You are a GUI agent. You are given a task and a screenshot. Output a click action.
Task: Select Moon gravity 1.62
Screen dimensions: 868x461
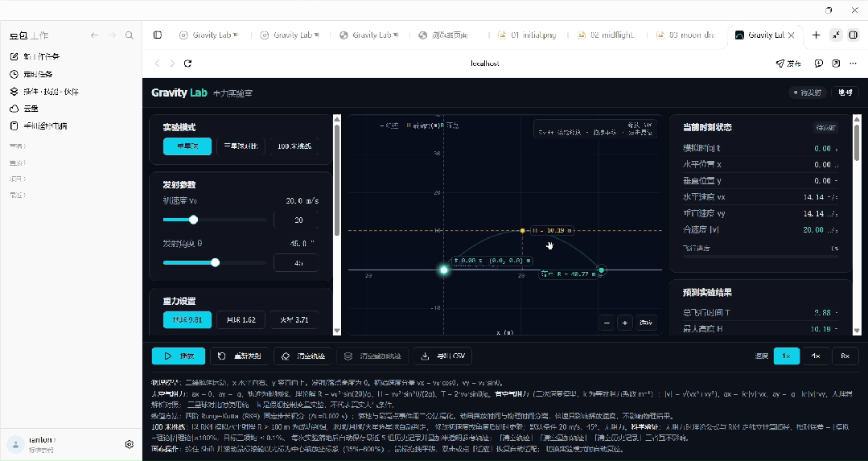click(241, 320)
